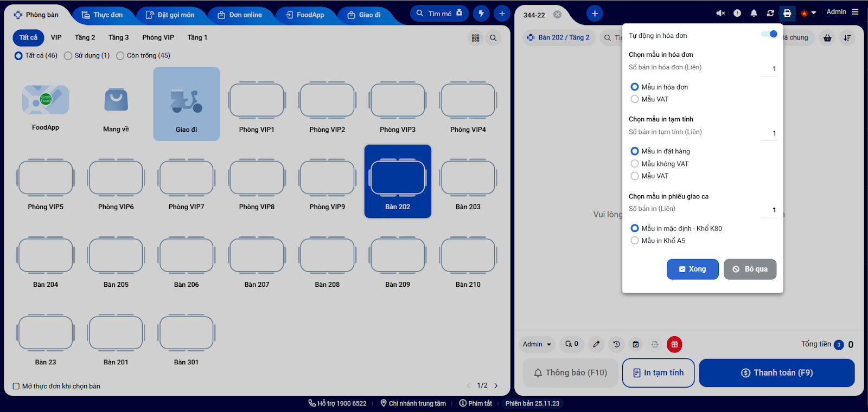Open the red gift promotion button

point(674,344)
